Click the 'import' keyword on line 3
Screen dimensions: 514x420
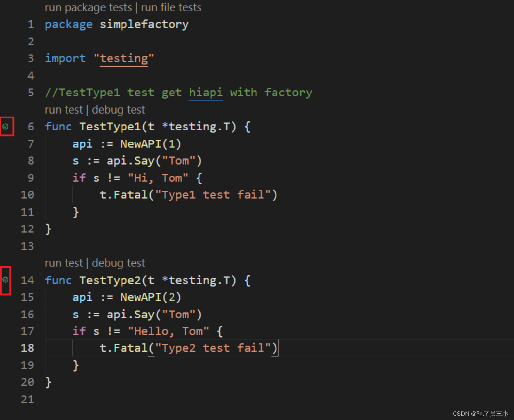click(x=65, y=58)
